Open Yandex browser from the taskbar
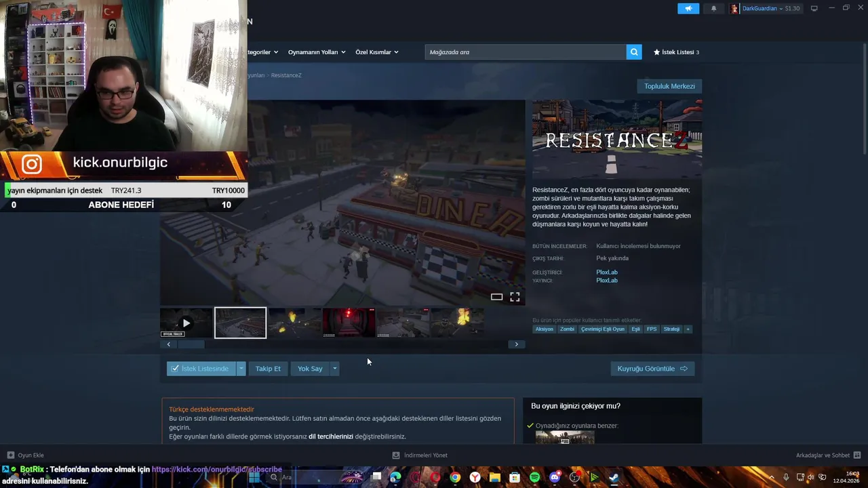The height and width of the screenshot is (488, 868). point(475,477)
